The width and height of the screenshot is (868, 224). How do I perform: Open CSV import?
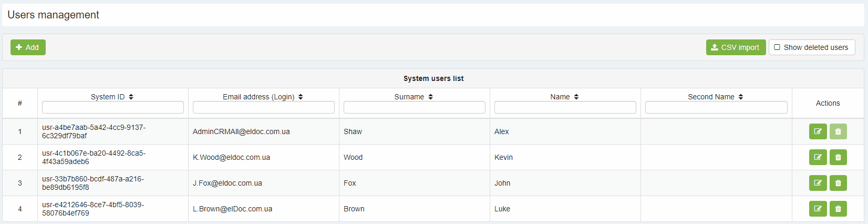pyautogui.click(x=736, y=47)
